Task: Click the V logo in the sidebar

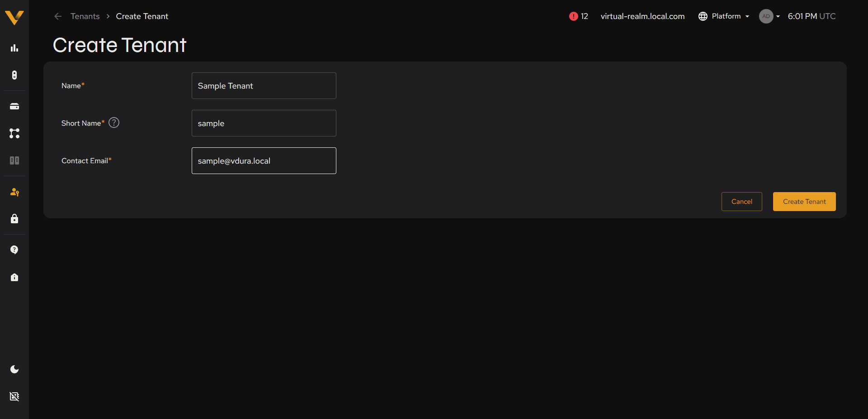Action: 14,18
